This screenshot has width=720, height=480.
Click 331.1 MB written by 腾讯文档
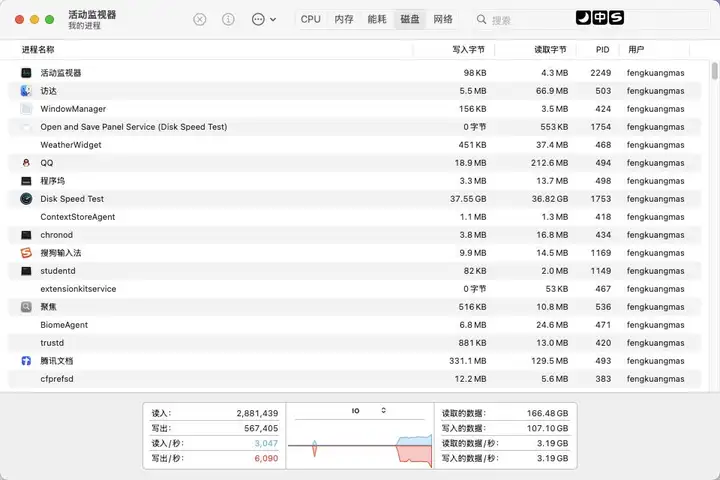point(467,361)
